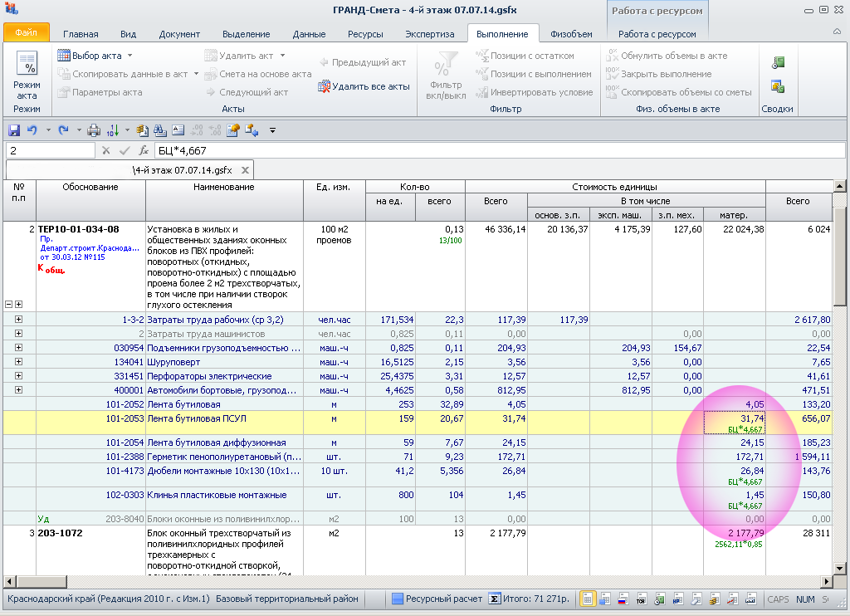This screenshot has height=616, width=850.
Task: Expand the Шуруповерт resource row
Action: (x=18, y=362)
